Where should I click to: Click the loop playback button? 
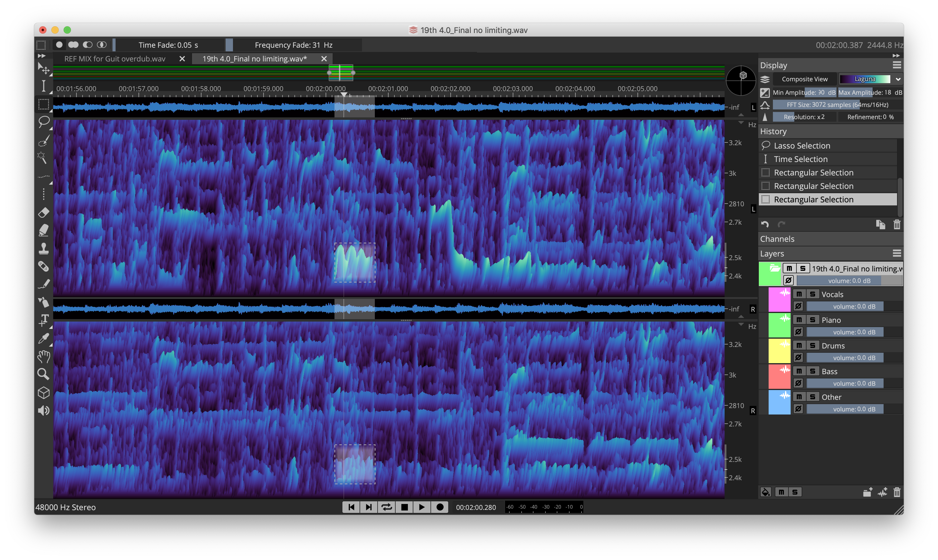(x=386, y=507)
